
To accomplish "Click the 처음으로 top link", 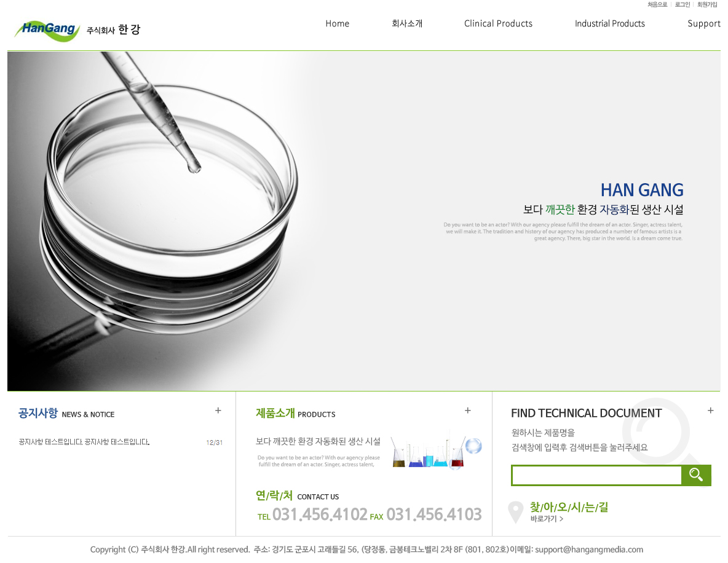I will [657, 5].
